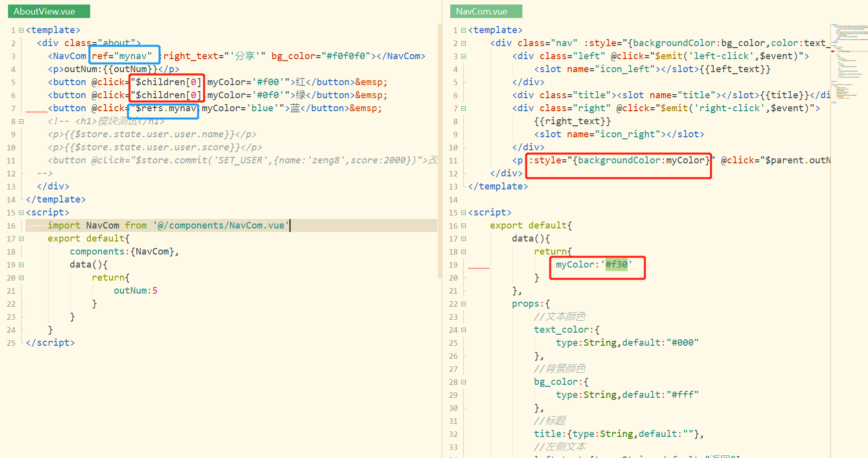This screenshot has width=868, height=458.
Task: Click //左侧文本 comment in NavCom
Action: (x=559, y=447)
